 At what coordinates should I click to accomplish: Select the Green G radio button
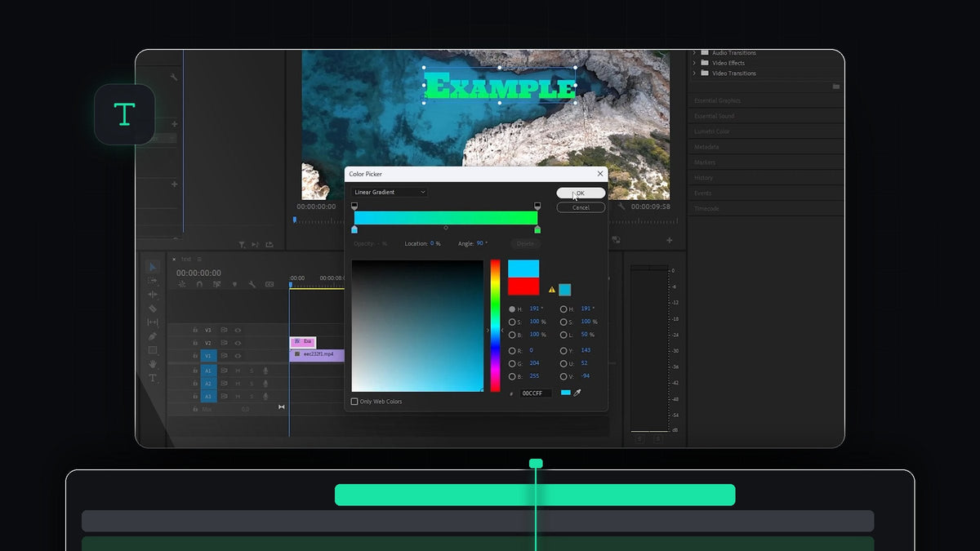pos(512,363)
